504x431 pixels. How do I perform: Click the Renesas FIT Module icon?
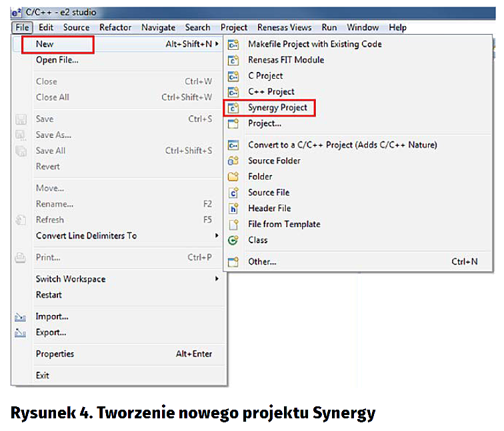point(233,60)
